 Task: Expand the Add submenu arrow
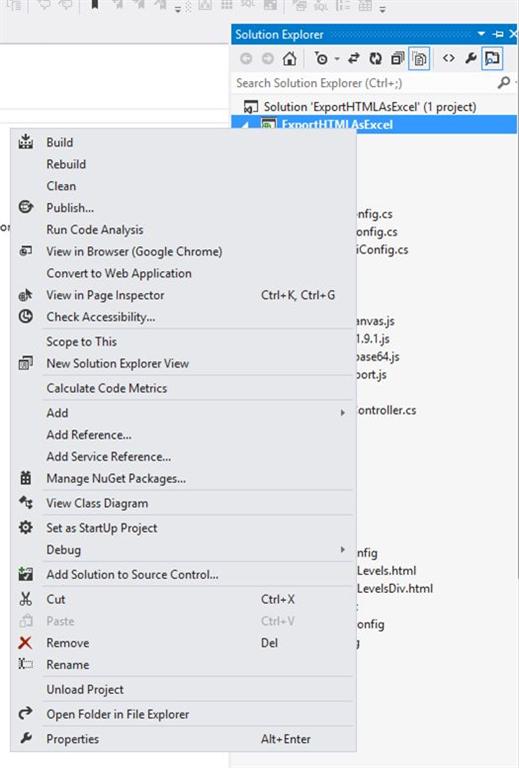pyautogui.click(x=343, y=413)
